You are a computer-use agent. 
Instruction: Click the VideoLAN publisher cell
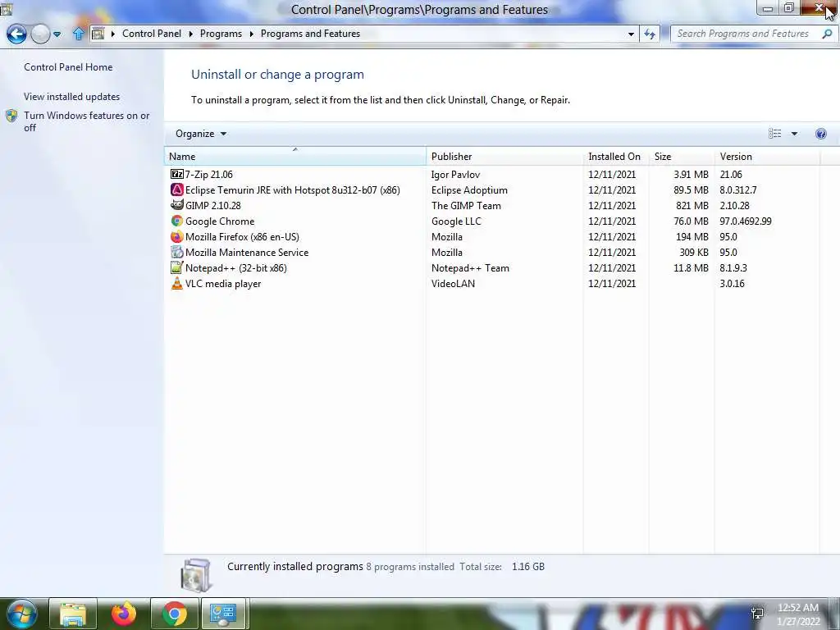(453, 283)
